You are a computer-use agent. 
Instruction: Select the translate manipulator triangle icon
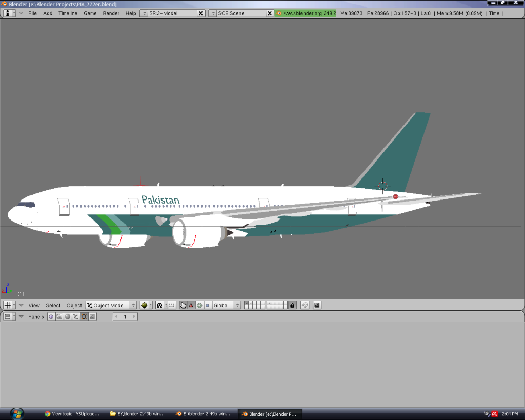(x=191, y=305)
